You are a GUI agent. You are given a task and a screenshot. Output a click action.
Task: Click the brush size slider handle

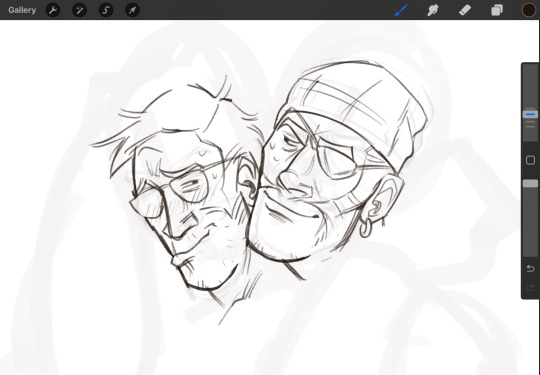pos(530,114)
